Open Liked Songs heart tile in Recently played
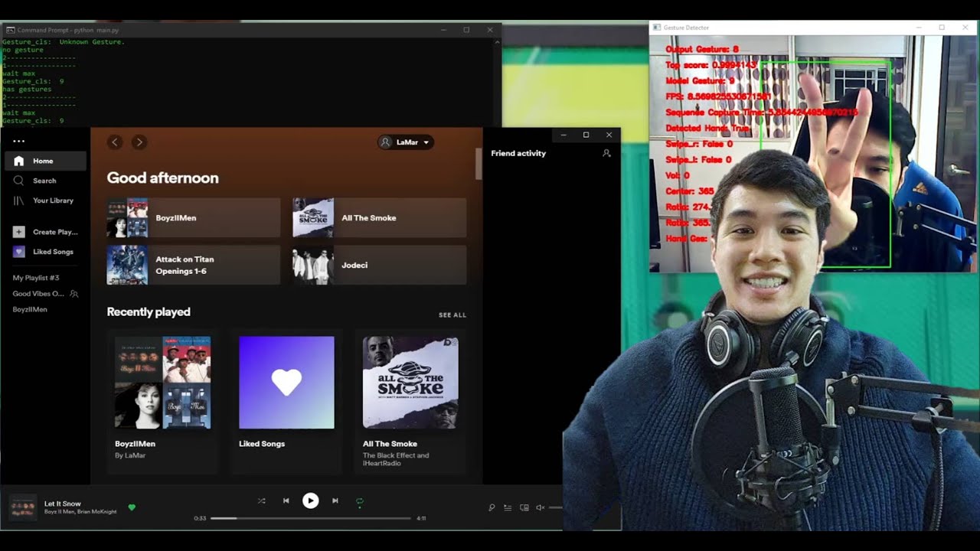Viewport: 980px width, 551px height. tap(286, 383)
